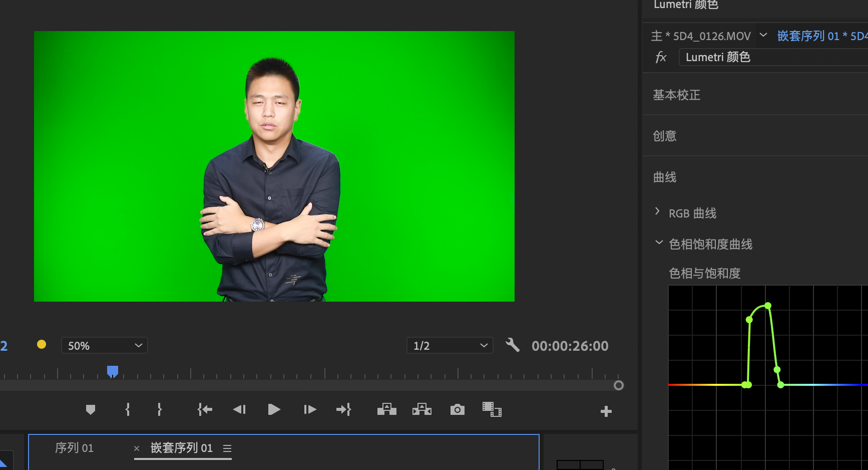Viewport: 868px width, 470px height.
Task: Click the zoom scroll bar end handle circle
Action: pos(619,385)
